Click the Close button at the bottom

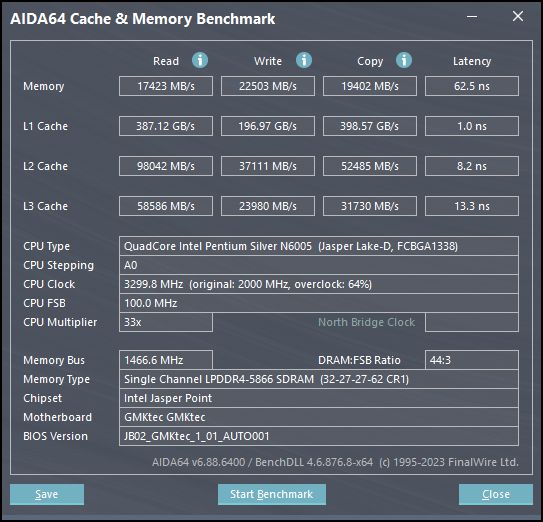click(x=496, y=494)
